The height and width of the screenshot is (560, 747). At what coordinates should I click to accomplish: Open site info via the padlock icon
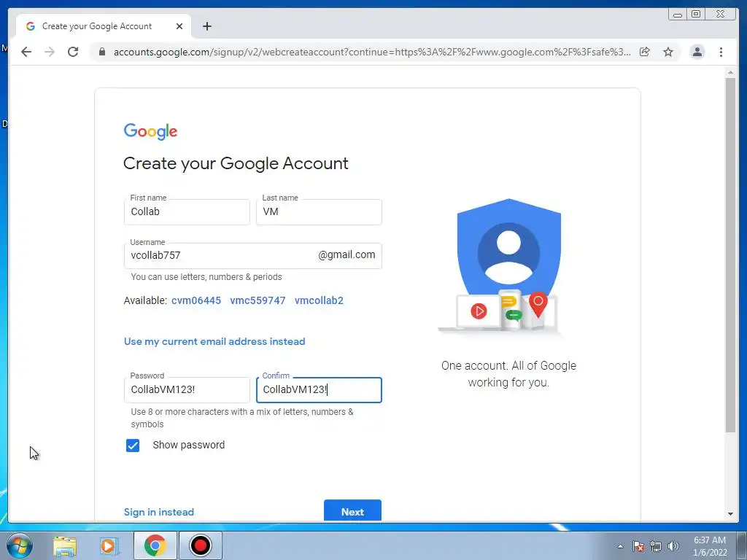[102, 52]
